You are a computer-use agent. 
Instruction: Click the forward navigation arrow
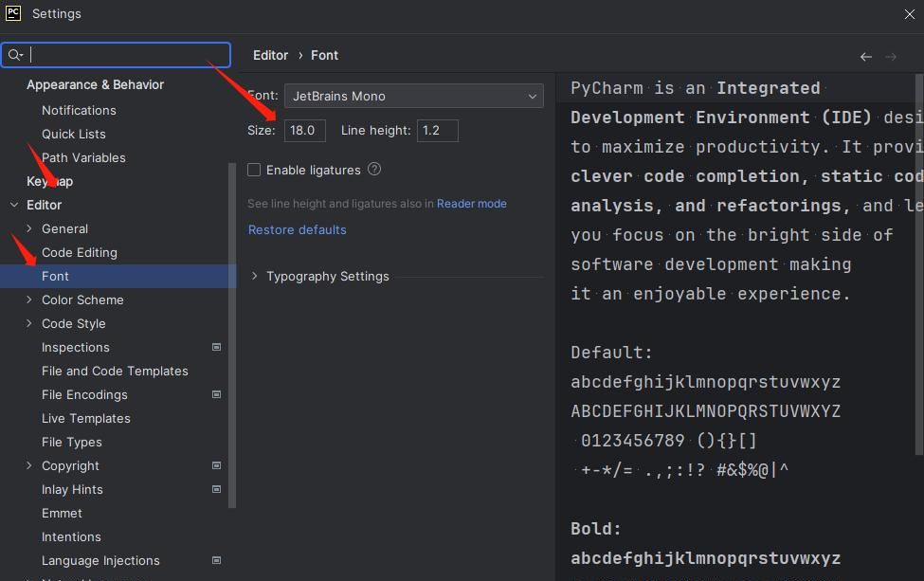click(x=891, y=57)
